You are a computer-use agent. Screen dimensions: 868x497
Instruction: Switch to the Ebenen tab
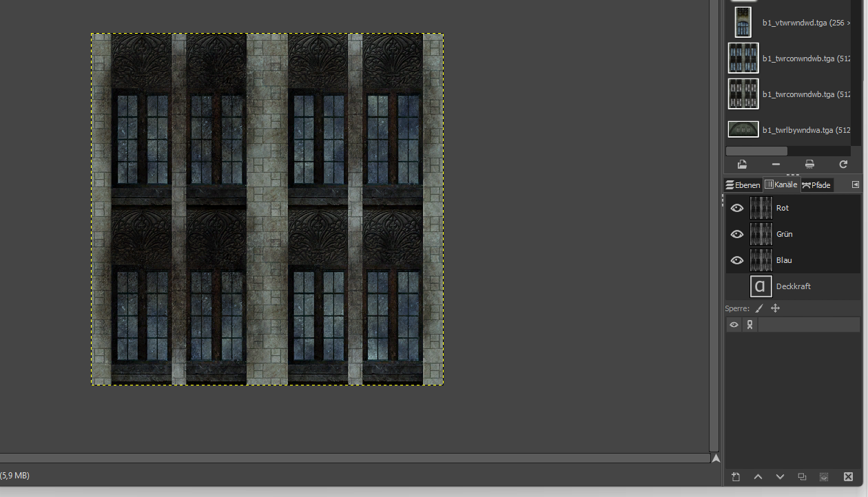(x=743, y=184)
